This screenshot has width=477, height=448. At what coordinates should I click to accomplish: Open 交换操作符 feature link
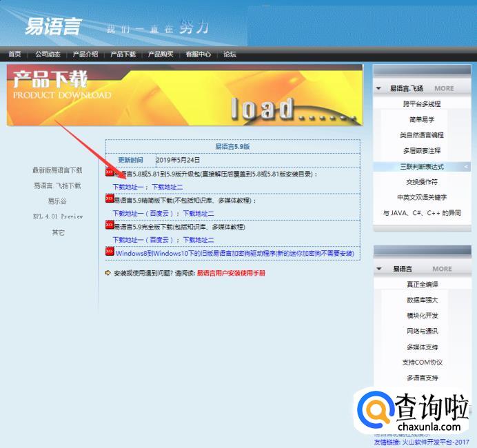(422, 182)
